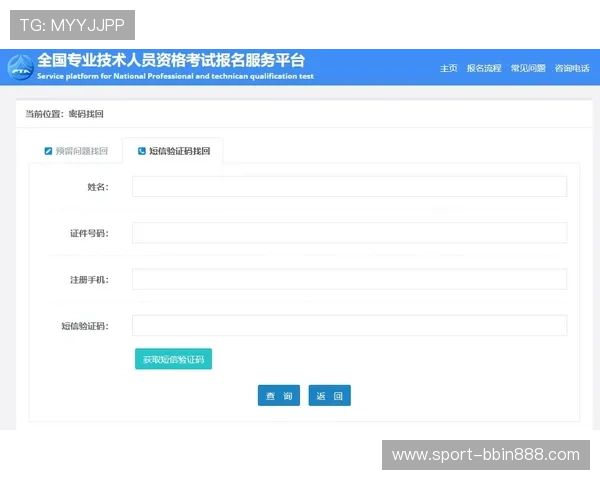Click the 注册手机: label

[x=89, y=280]
